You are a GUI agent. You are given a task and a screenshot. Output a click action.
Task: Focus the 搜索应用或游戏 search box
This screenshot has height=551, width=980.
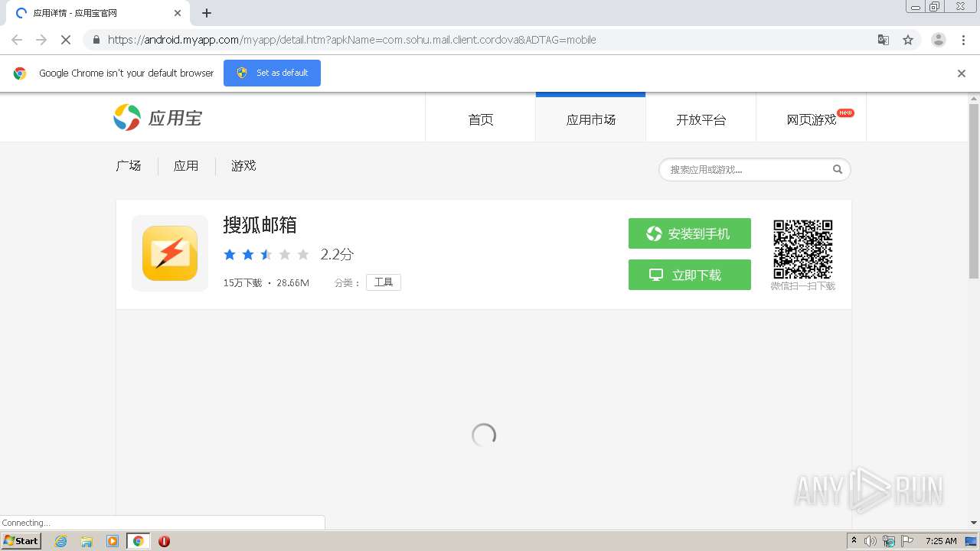coord(746,170)
